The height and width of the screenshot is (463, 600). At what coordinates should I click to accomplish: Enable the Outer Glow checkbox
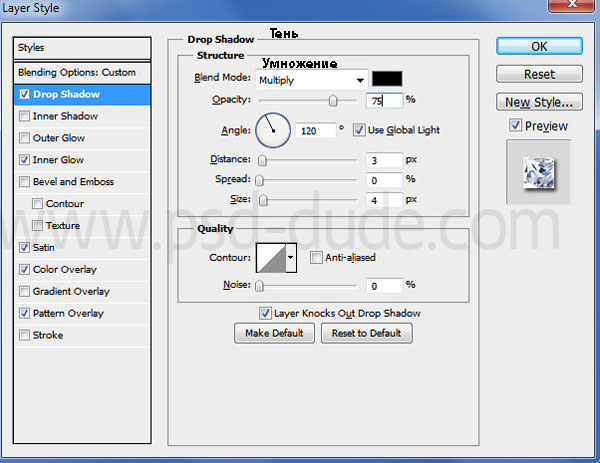(24, 138)
